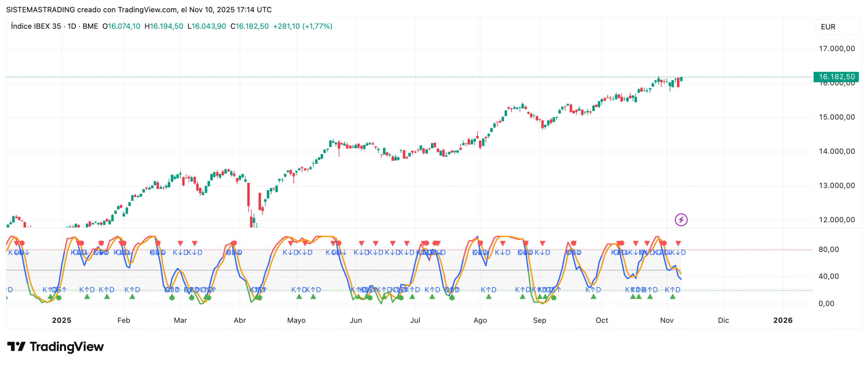The image size is (868, 365).
Task: Click the red triangle marker above Mar
Action: [x=180, y=243]
